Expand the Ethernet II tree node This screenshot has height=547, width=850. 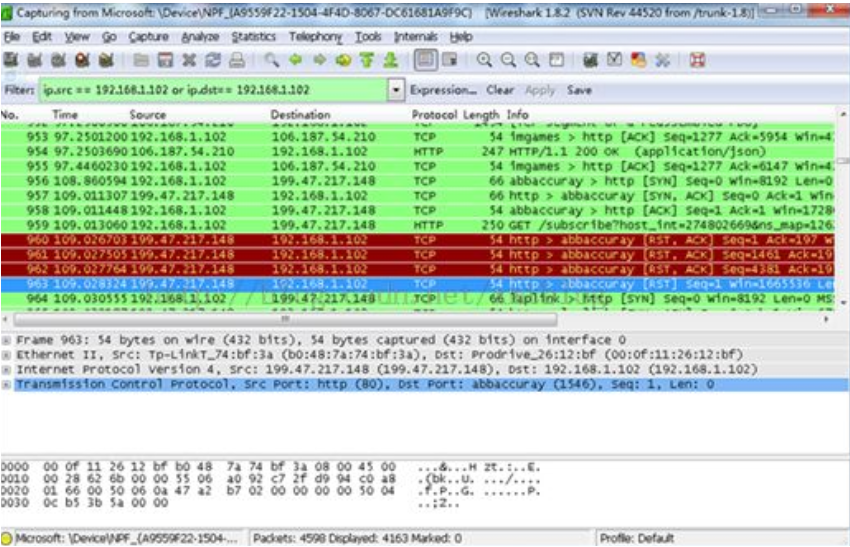click(6, 355)
